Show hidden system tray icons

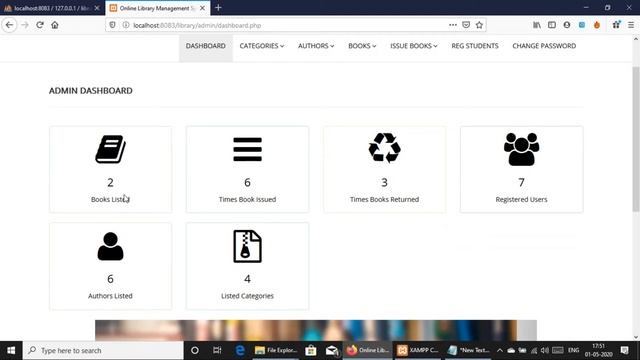500,350
